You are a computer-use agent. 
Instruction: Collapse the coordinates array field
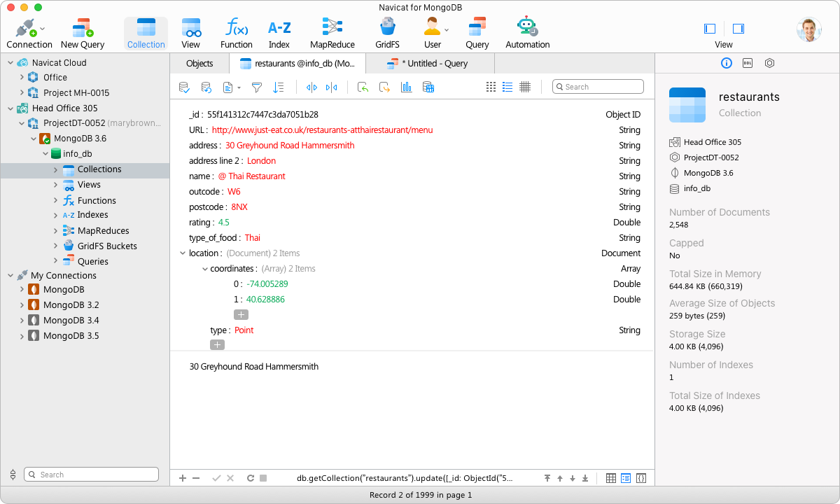(x=205, y=269)
